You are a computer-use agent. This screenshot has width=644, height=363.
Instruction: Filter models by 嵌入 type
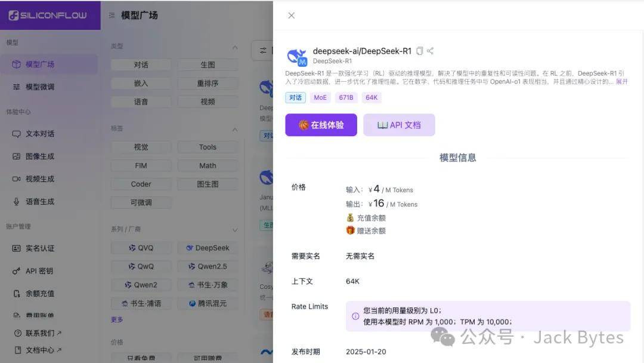coord(141,84)
